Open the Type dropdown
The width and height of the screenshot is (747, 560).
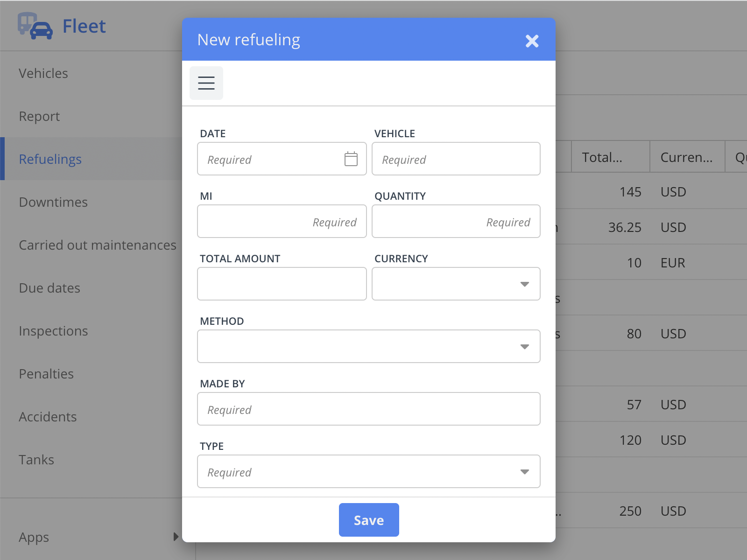(369, 471)
